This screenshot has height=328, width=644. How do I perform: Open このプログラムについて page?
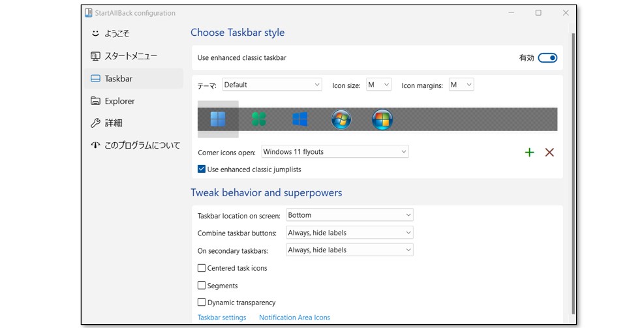[134, 145]
